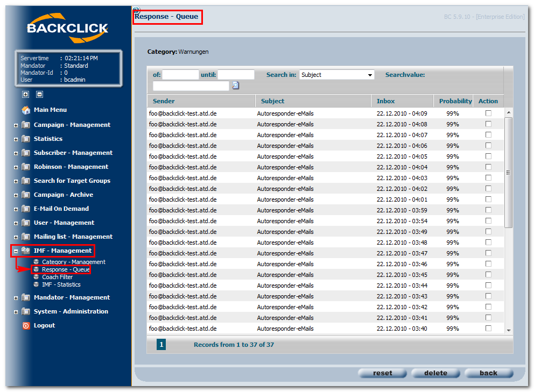
Task: Go to page 1 of records
Action: point(161,345)
